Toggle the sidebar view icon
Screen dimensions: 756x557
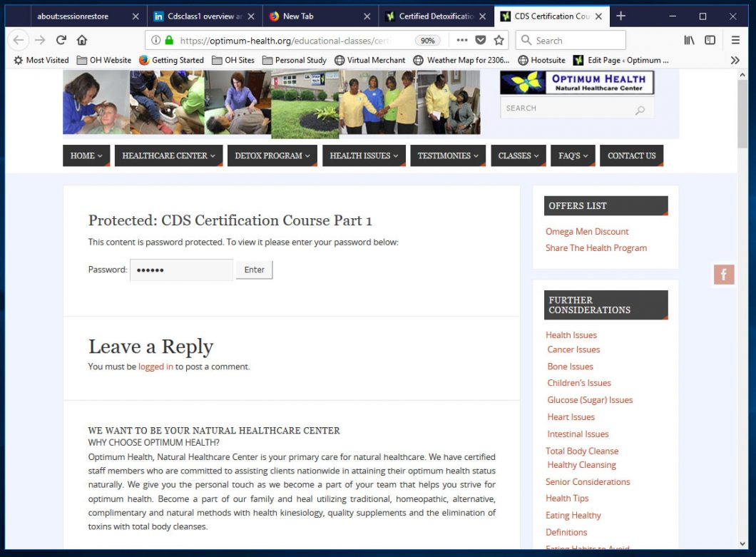click(x=710, y=41)
